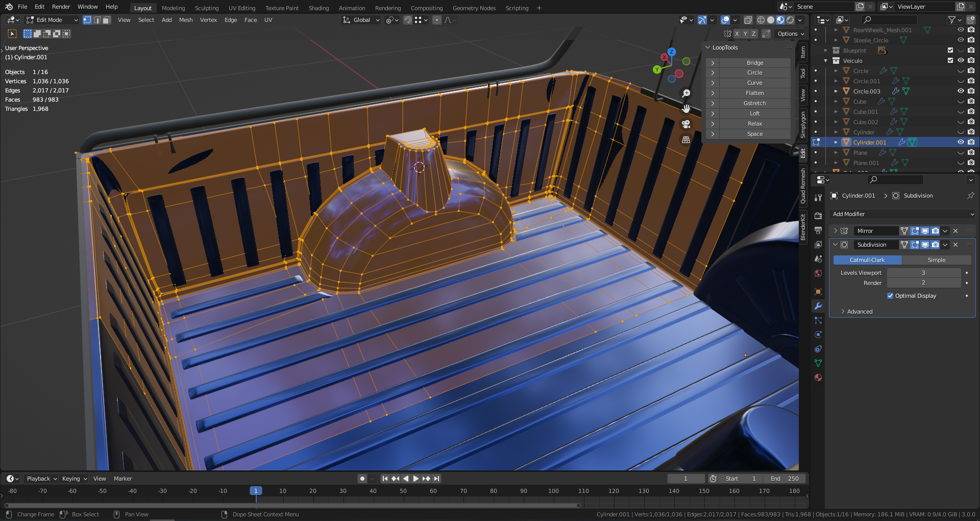Open the Tool properties tab icon
The height and width of the screenshot is (521, 980).
[818, 197]
